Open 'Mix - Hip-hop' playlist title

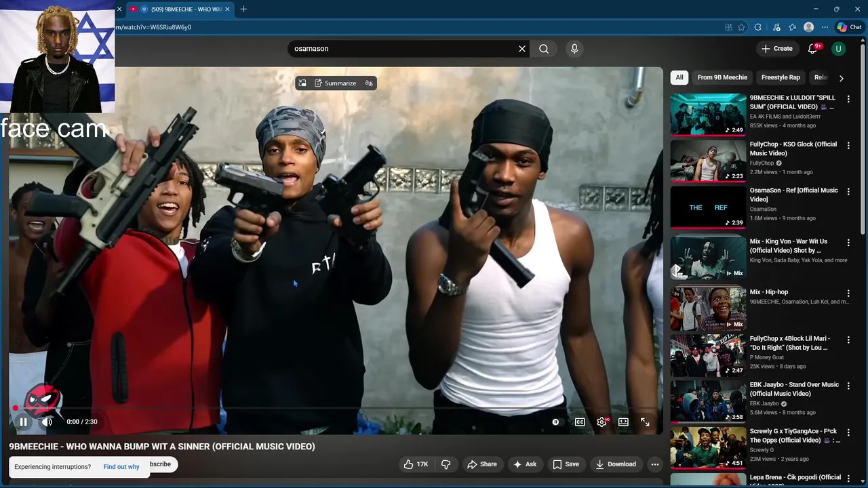coord(769,292)
